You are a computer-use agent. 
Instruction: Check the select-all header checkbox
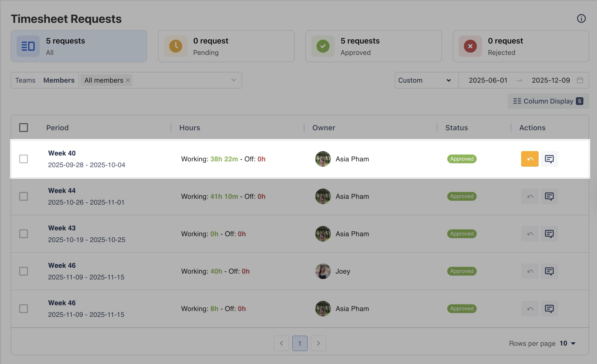pos(24,128)
